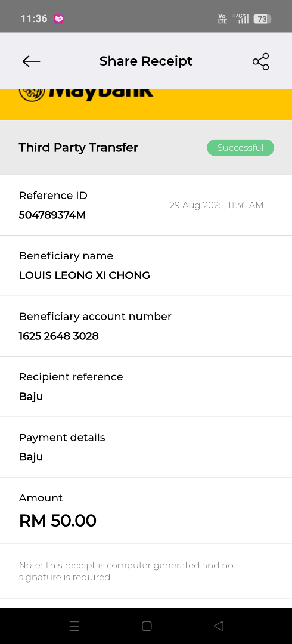Tap the recipient reference Baju value
This screenshot has height=644, width=292.
pyautogui.click(x=31, y=397)
